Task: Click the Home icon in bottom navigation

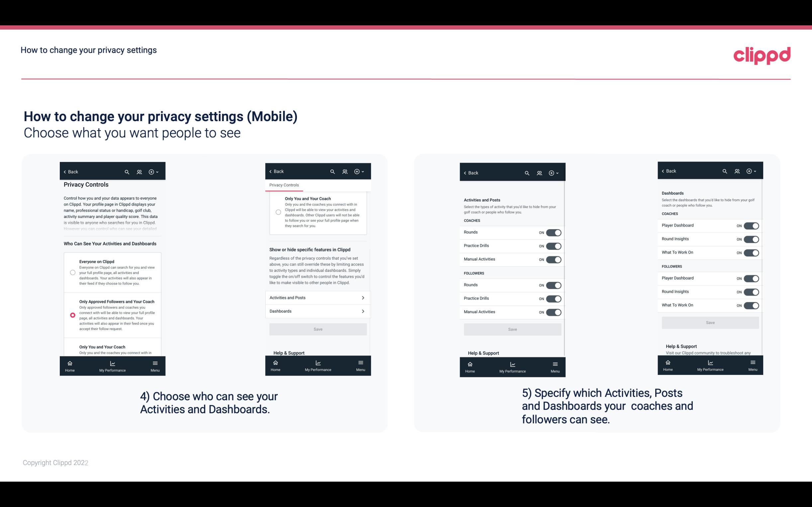Action: click(69, 363)
